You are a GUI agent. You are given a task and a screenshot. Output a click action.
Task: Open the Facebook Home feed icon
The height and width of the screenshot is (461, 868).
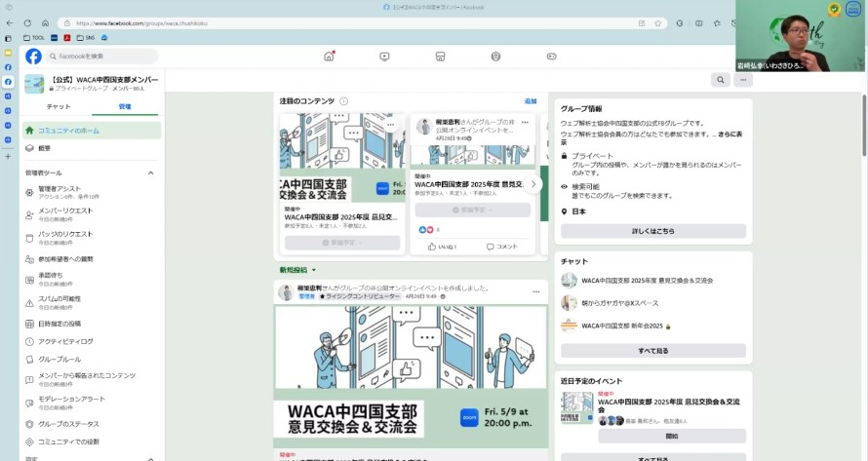pyautogui.click(x=329, y=57)
